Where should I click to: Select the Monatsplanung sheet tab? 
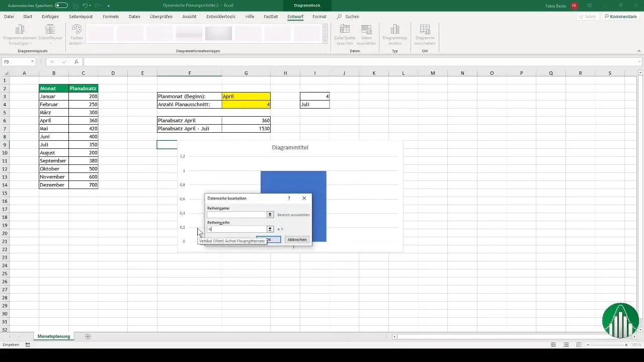coord(54,336)
